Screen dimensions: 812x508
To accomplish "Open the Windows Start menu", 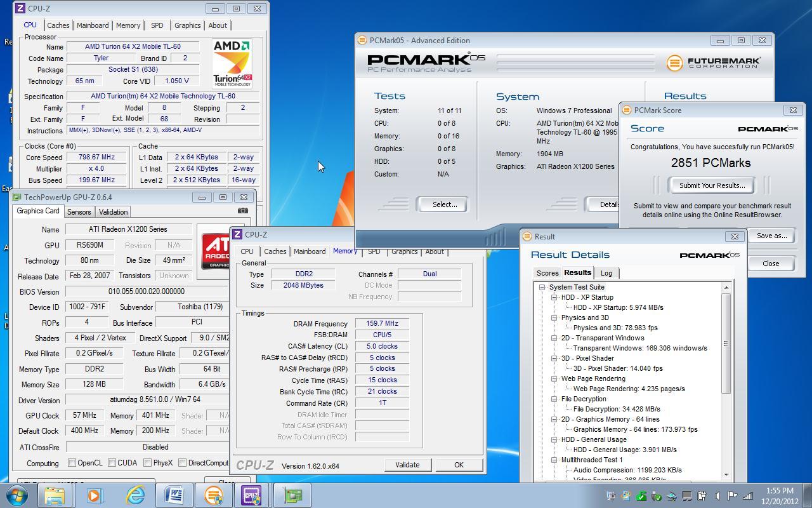I will point(16,495).
